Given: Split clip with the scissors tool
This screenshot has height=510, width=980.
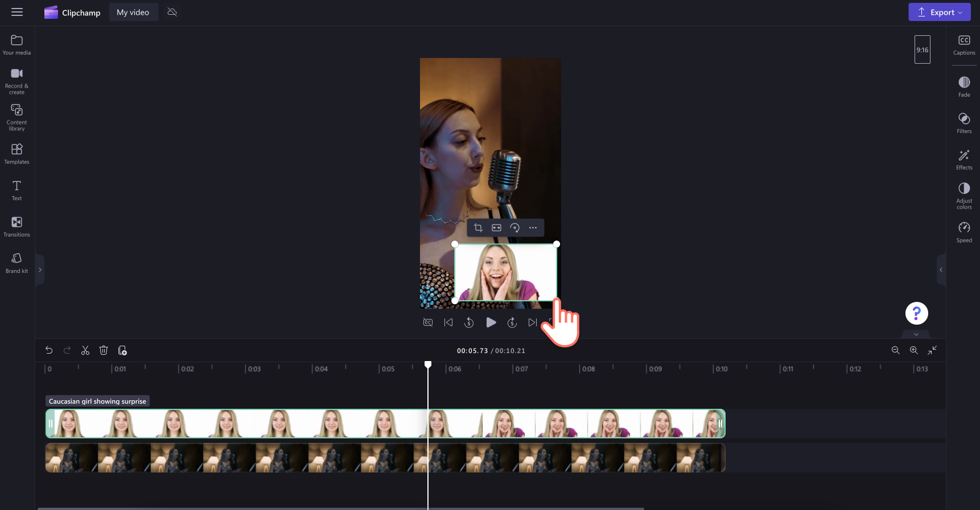Looking at the screenshot, I should tap(85, 350).
